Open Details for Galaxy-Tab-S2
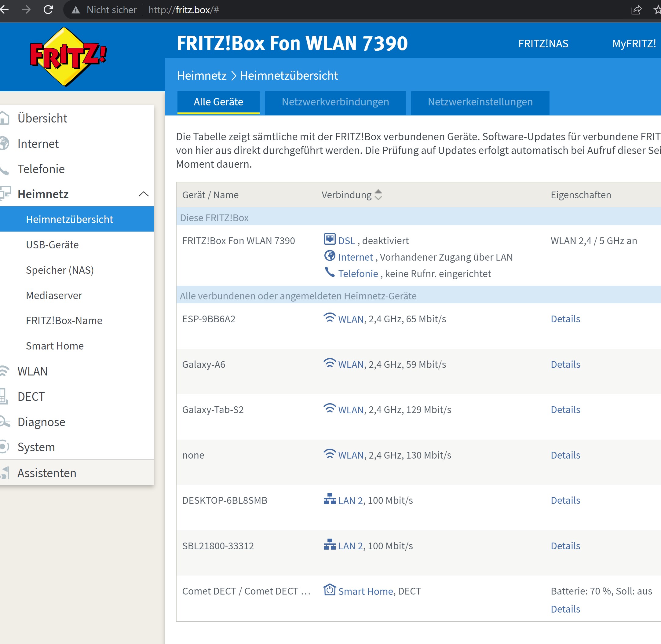This screenshot has width=661, height=644. coord(565,410)
